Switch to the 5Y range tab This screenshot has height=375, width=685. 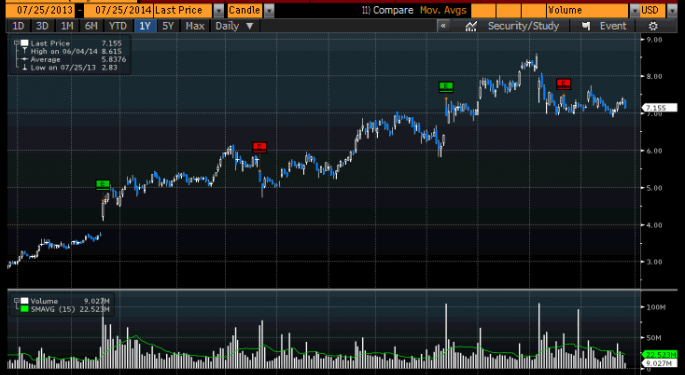(168, 26)
